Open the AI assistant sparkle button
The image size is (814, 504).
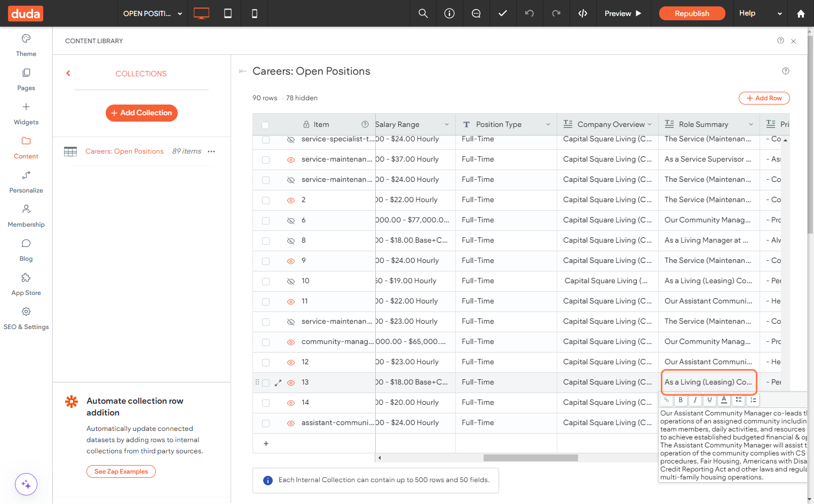26,485
